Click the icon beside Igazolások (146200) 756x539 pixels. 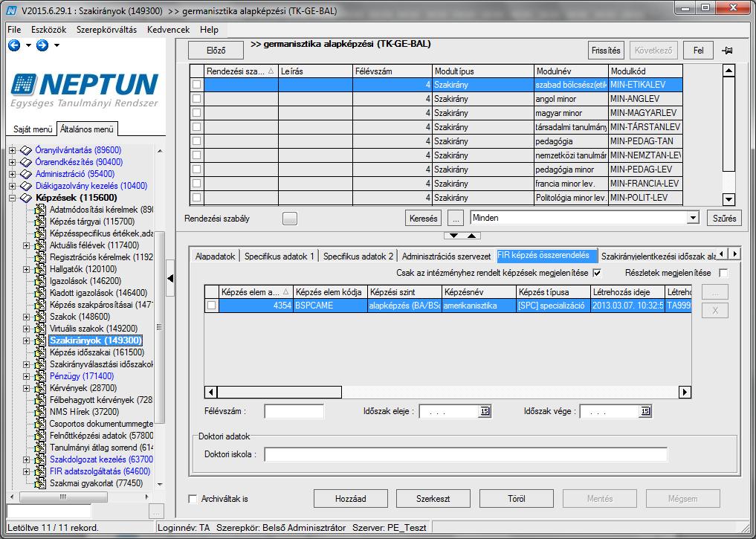pyautogui.click(x=40, y=281)
